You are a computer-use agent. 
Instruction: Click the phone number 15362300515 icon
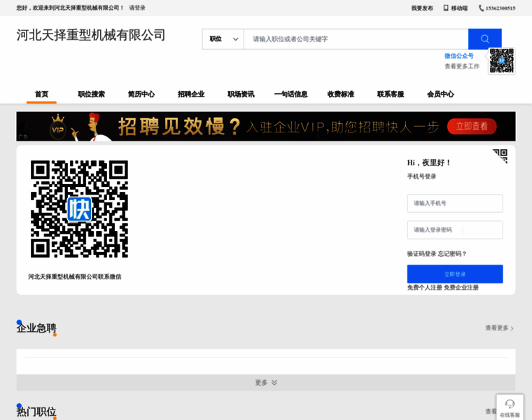482,8
